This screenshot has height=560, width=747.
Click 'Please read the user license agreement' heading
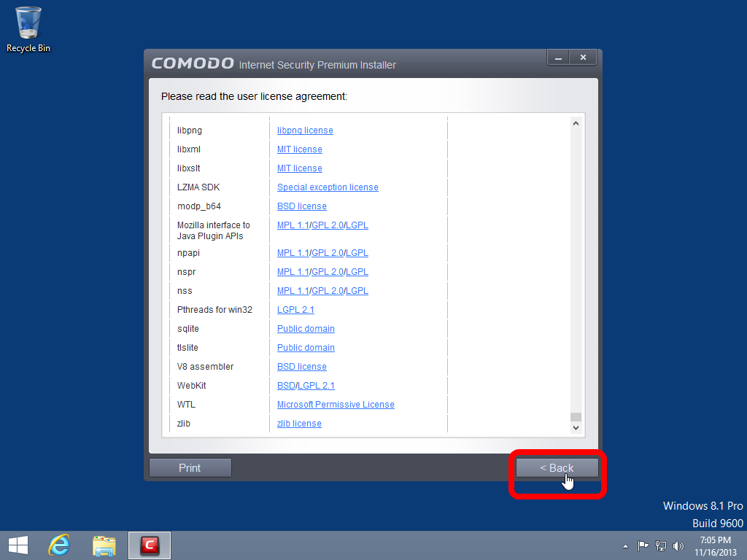(x=255, y=97)
